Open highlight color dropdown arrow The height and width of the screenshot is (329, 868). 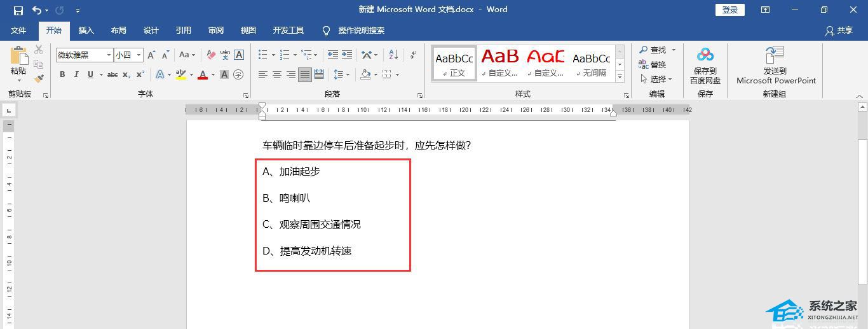(x=191, y=74)
